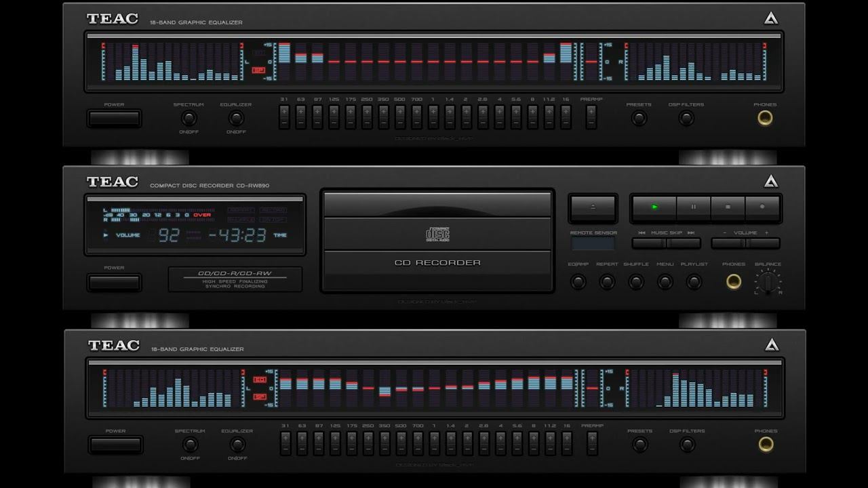Open the Playlist knob button
The image size is (868, 488).
pyautogui.click(x=694, y=281)
